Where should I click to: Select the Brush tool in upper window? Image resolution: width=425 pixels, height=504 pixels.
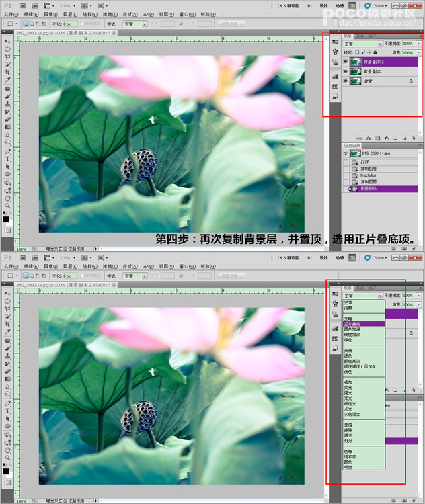click(7, 96)
